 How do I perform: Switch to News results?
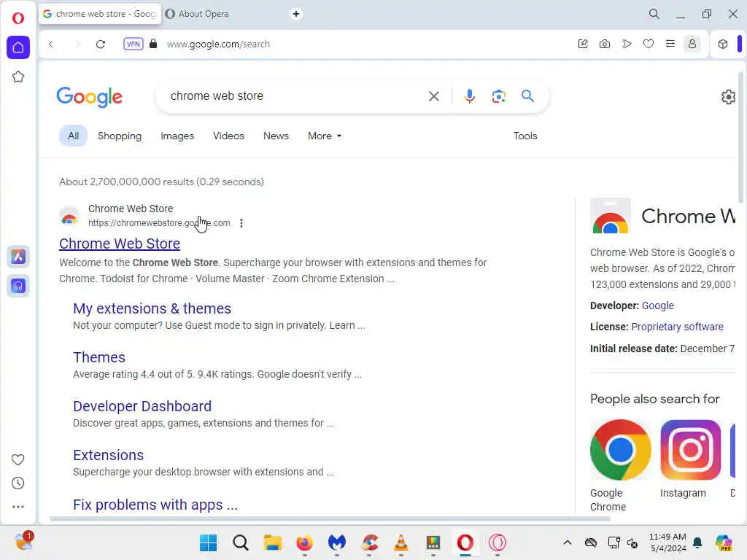276,136
